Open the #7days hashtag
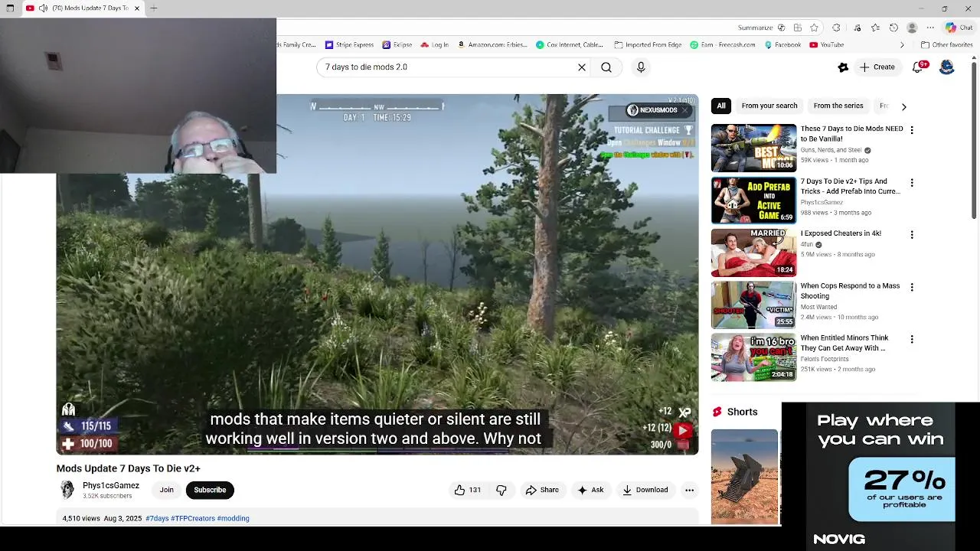 pyautogui.click(x=157, y=518)
